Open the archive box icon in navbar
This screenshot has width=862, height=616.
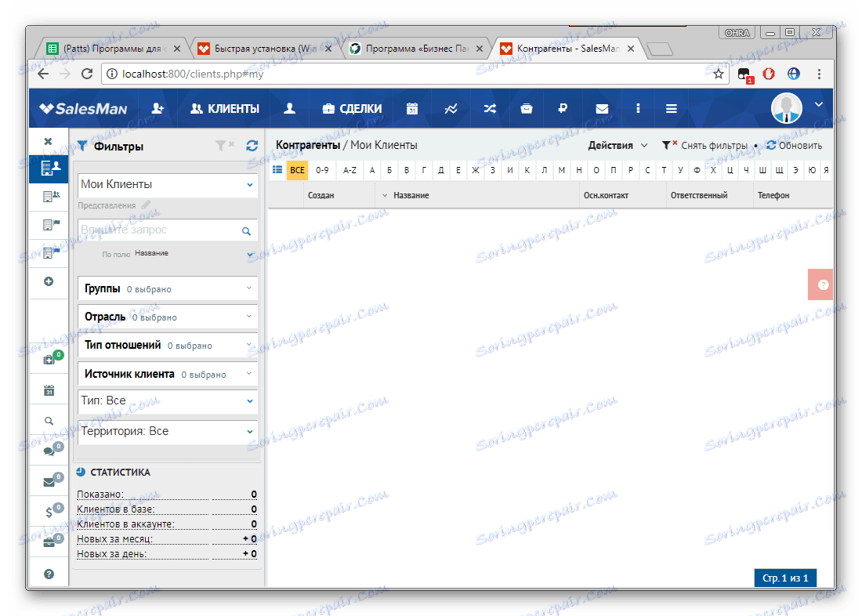(526, 108)
